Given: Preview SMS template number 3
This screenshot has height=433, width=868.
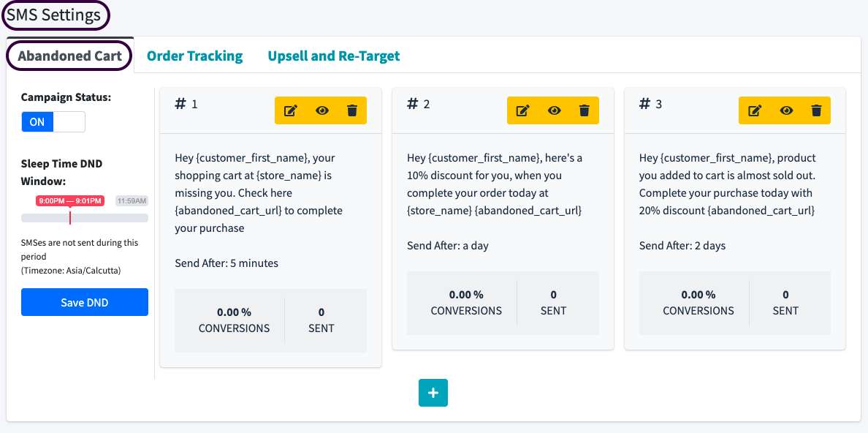Looking at the screenshot, I should (x=786, y=110).
